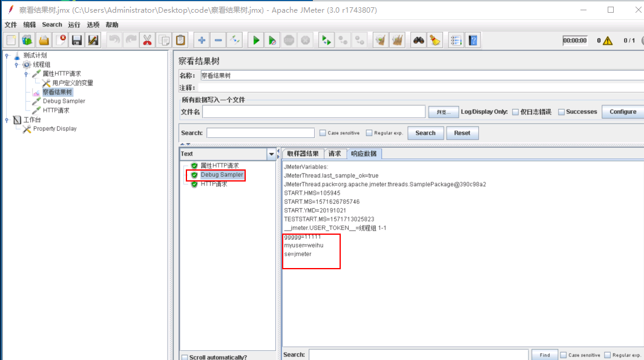644x360 pixels.
Task: Click the Clear All double broom icon
Action: pyautogui.click(x=397, y=40)
